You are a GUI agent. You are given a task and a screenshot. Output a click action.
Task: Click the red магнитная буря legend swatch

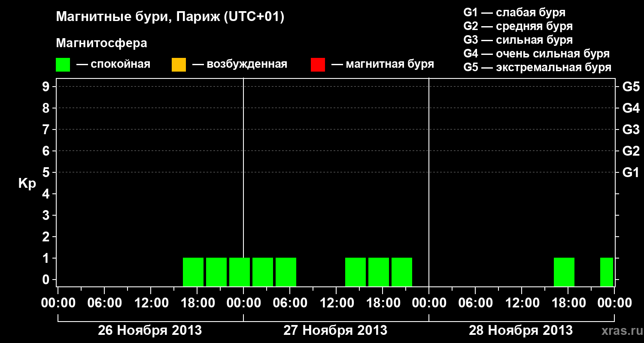318,65
